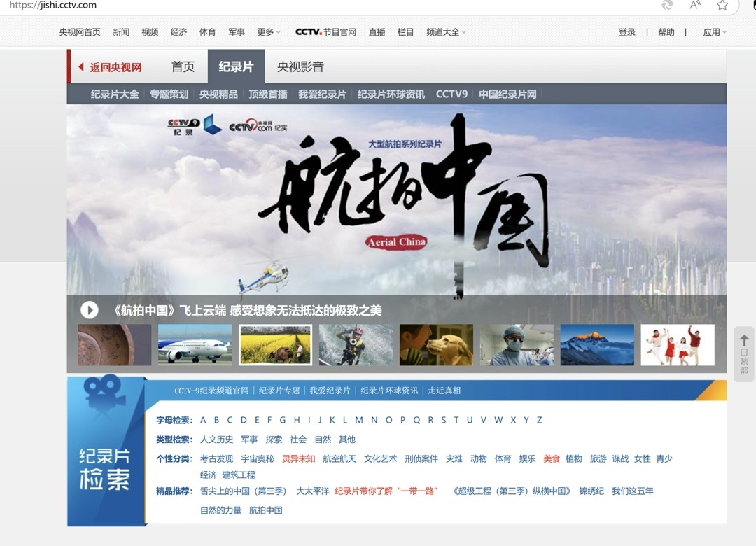Filter by type 军事 in 类型检索

249,440
